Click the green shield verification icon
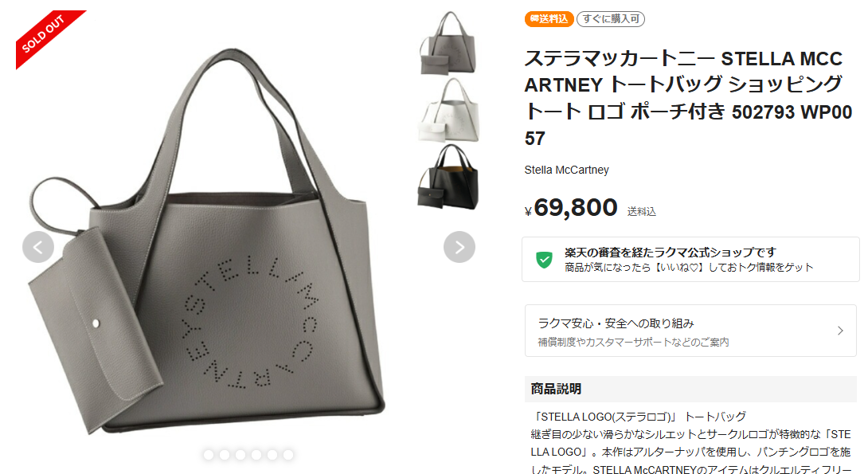The width and height of the screenshot is (868, 474). pos(544,259)
